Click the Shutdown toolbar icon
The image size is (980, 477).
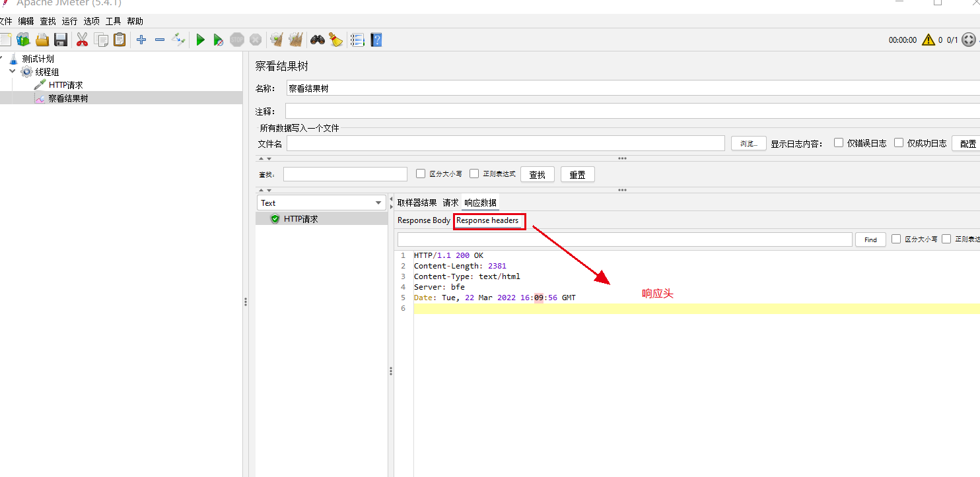click(256, 40)
